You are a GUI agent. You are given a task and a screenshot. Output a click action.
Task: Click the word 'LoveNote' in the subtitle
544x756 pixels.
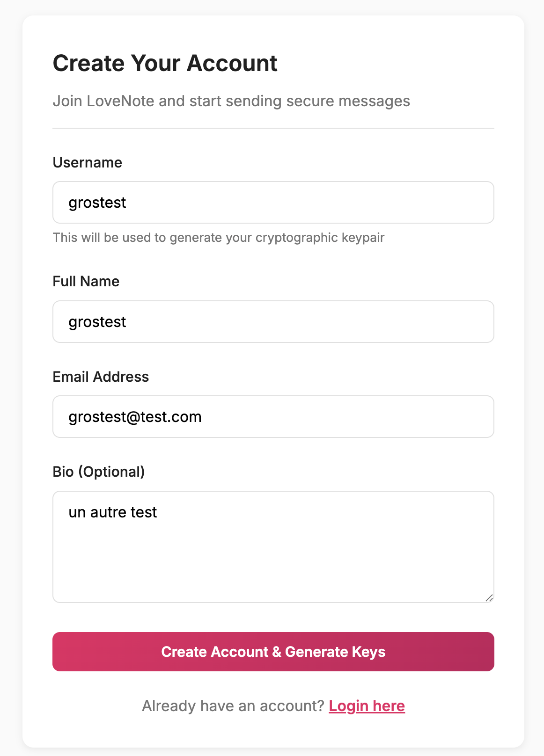click(x=120, y=101)
